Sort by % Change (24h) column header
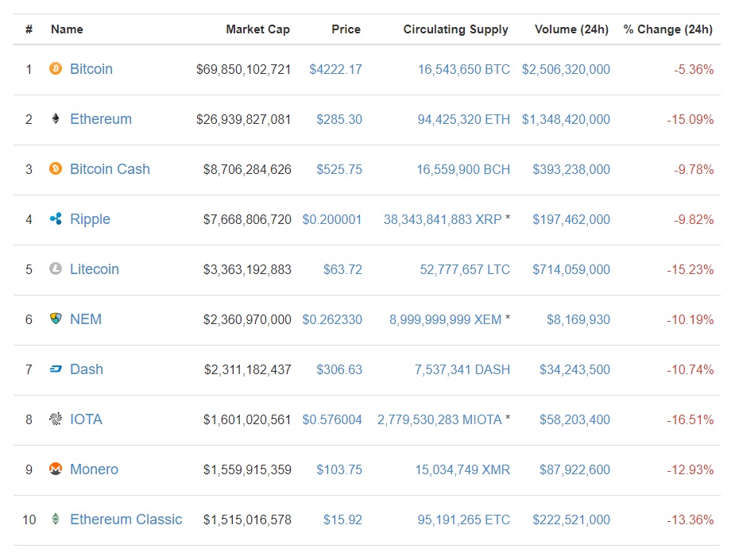This screenshot has width=735, height=560. pos(668,29)
